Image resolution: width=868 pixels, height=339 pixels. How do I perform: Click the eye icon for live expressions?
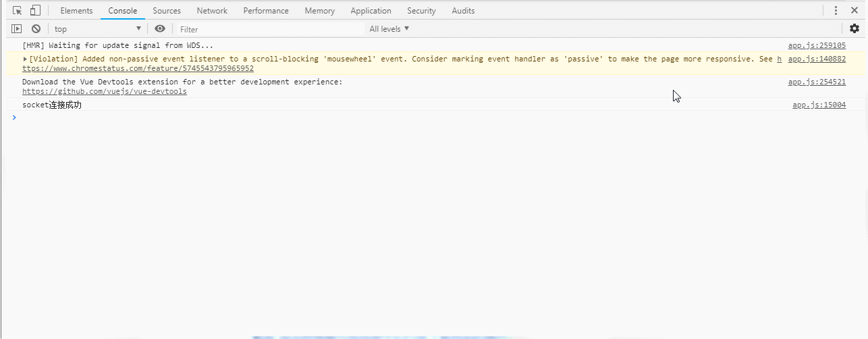[160, 29]
